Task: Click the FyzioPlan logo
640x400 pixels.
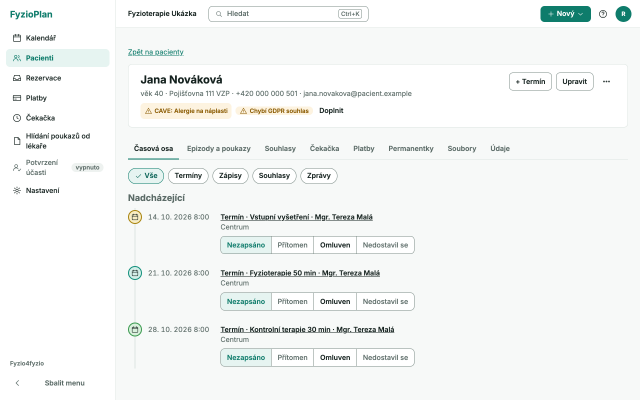Action: click(x=31, y=14)
